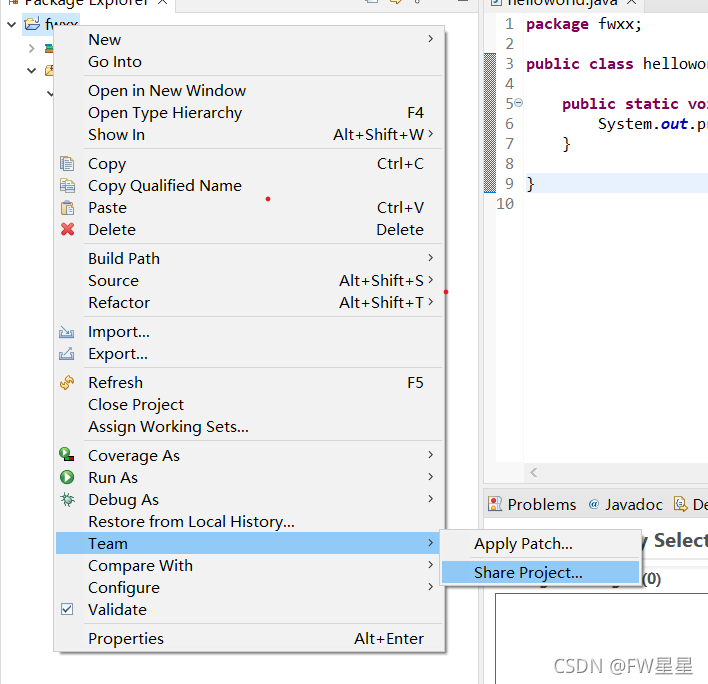708x684 pixels.
Task: Expand the Configure submenu arrow
Action: click(x=431, y=587)
